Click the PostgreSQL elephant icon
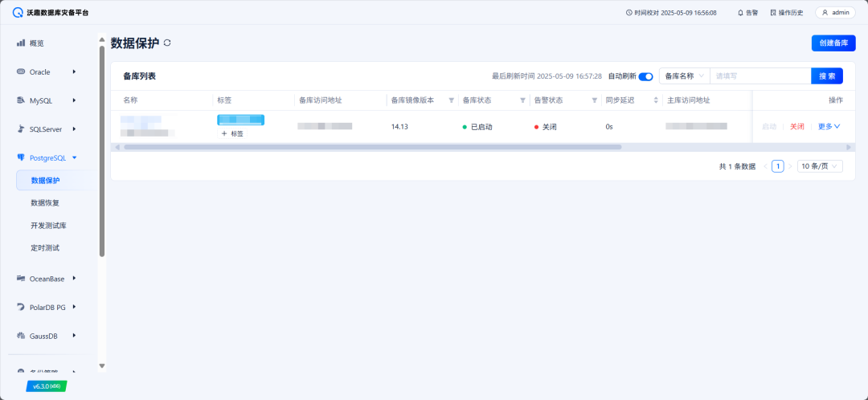This screenshot has width=868, height=400. tap(21, 157)
